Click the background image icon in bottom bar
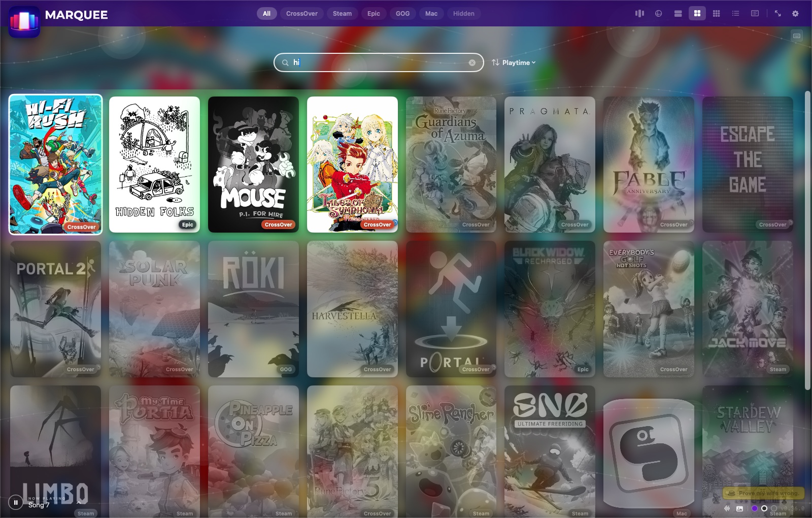 point(740,508)
